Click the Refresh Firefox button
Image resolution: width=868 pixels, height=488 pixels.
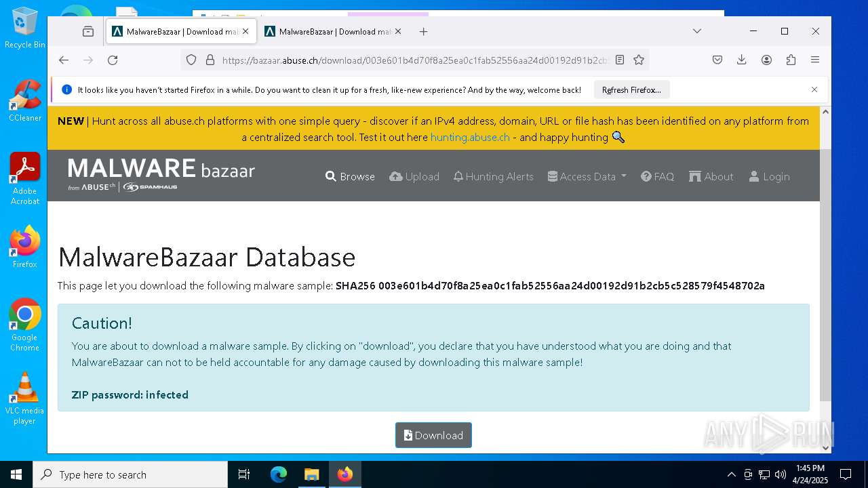pos(631,89)
